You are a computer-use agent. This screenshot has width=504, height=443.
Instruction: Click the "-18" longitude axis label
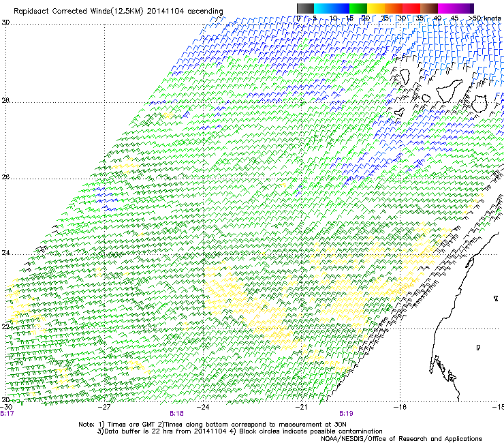(x=400, y=407)
